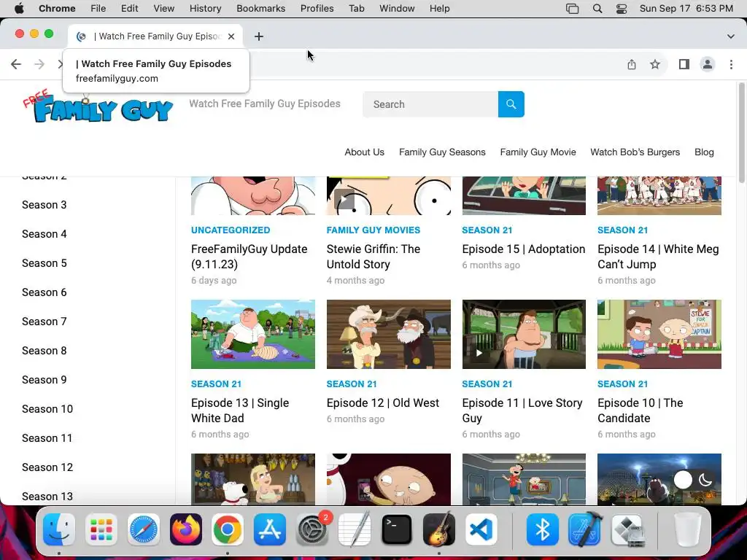The image size is (747, 560).
Task: Open Stewie Griffin: The Untold Story
Action: point(373,257)
